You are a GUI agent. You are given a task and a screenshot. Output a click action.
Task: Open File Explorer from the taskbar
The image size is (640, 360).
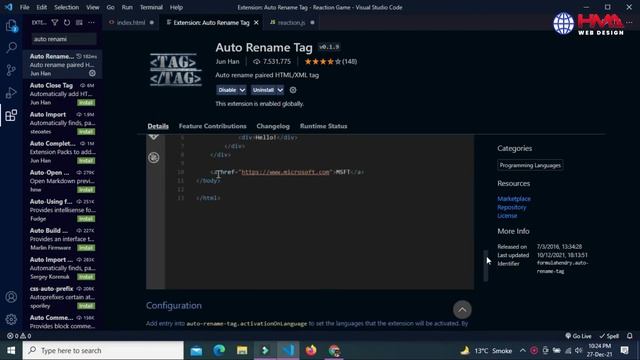coord(242,351)
